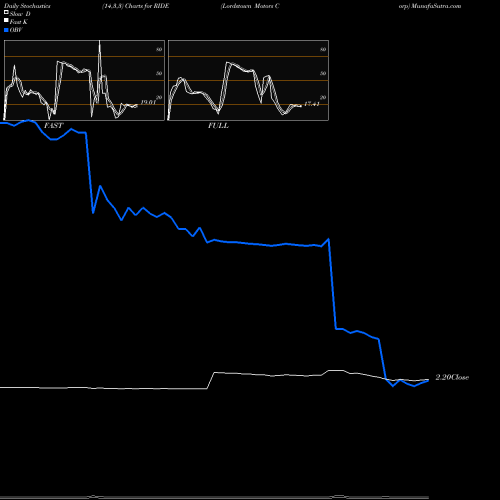
Task: Click the 'Slow D' legend text
Action: point(20,14)
